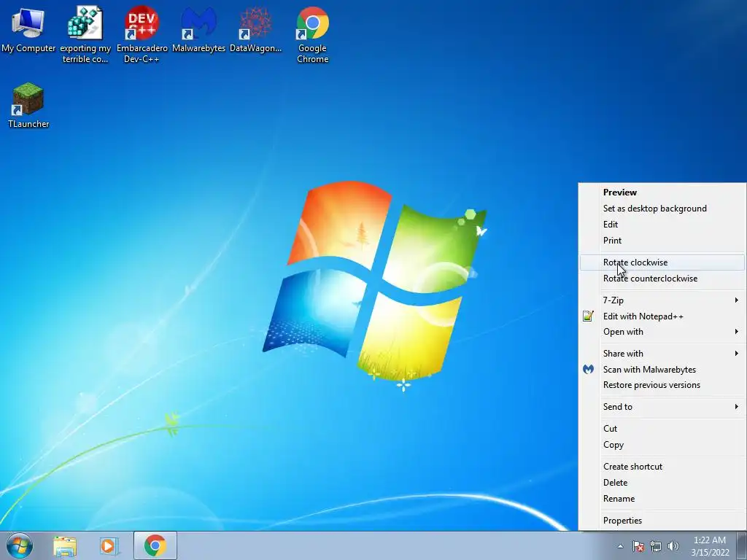Open the network status tray icon
The image size is (747, 560).
pyautogui.click(x=656, y=546)
